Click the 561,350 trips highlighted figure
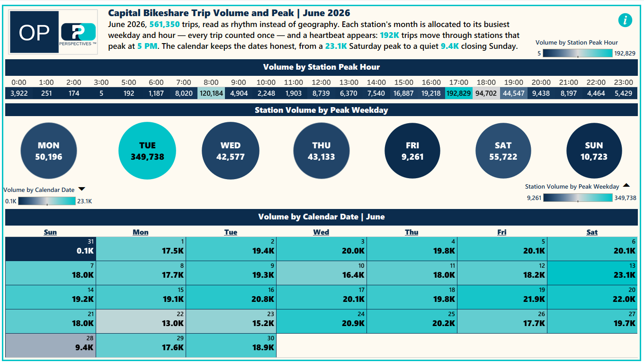 [165, 24]
